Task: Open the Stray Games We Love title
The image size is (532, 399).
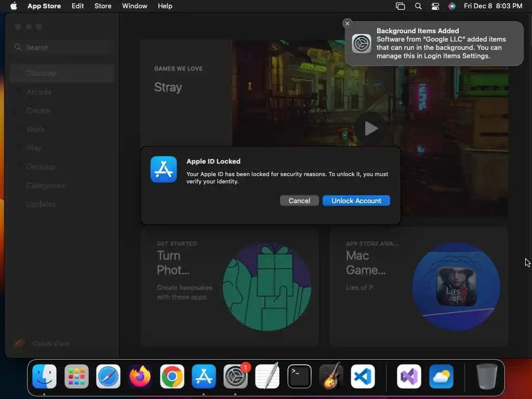Action: click(168, 87)
